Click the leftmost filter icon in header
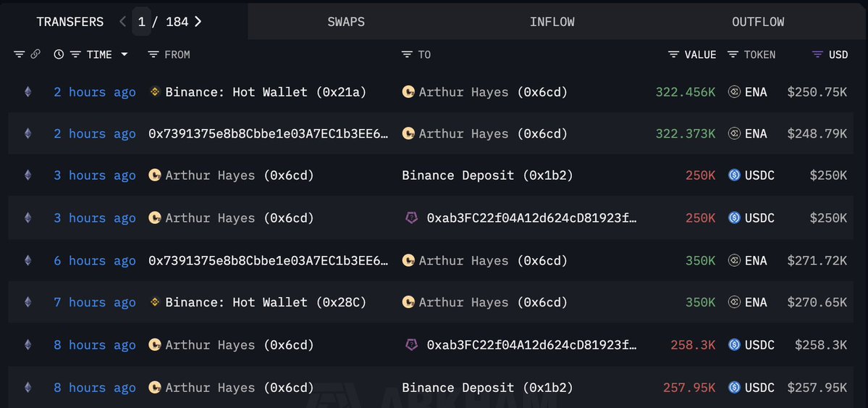Image resolution: width=868 pixels, height=408 pixels. point(20,54)
